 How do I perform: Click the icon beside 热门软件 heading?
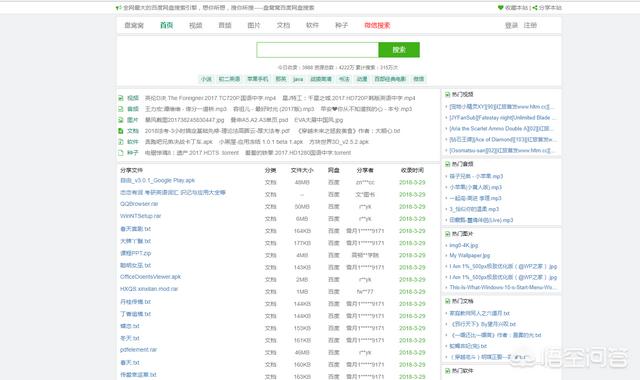point(447,371)
